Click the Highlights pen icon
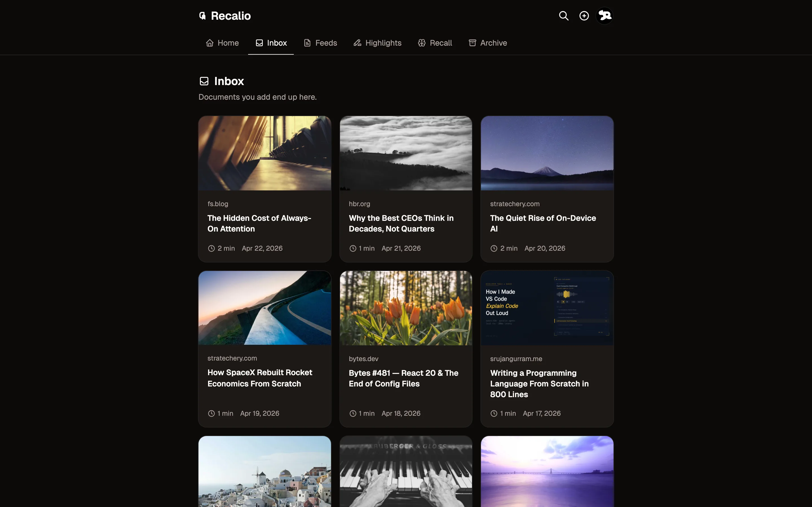This screenshot has width=812, height=507. [x=357, y=43]
